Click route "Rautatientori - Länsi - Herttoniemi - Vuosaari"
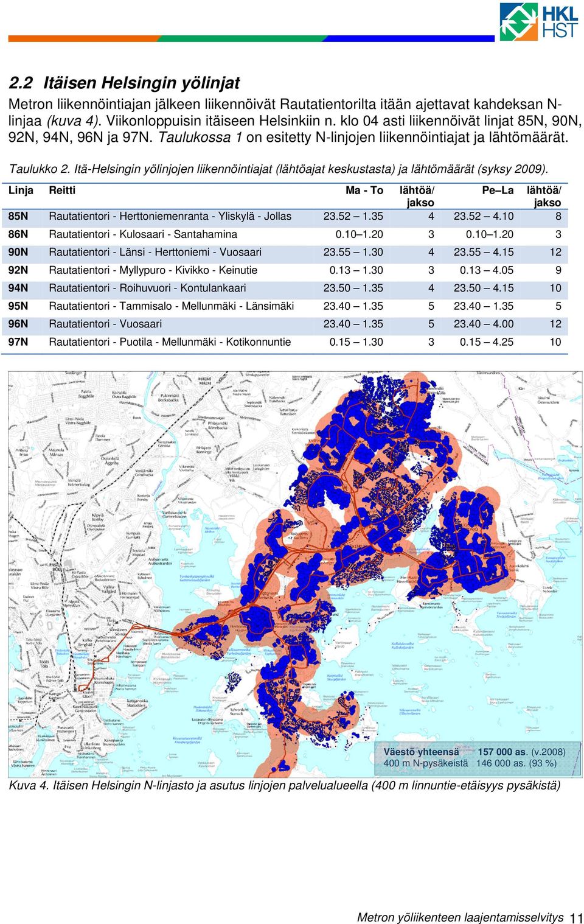Viewport: 584px width, 924px height. click(x=155, y=252)
